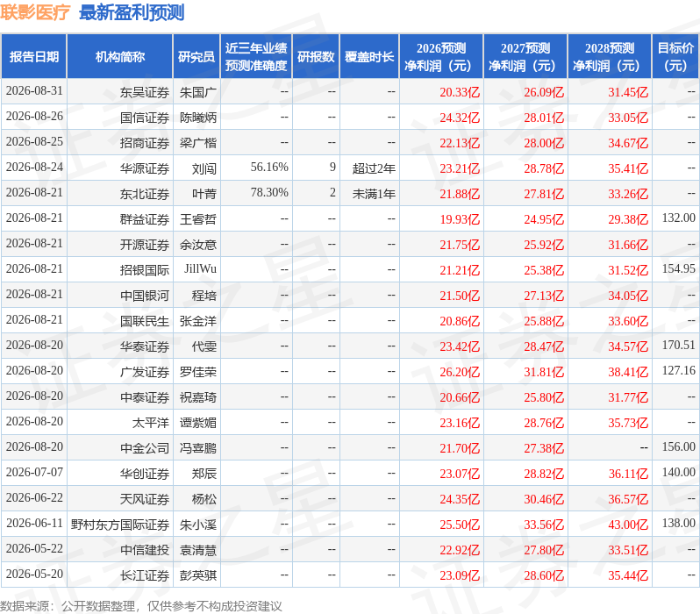Click 野村东方国际证券 institution name
The height and width of the screenshot is (614, 700).
pyautogui.click(x=120, y=525)
